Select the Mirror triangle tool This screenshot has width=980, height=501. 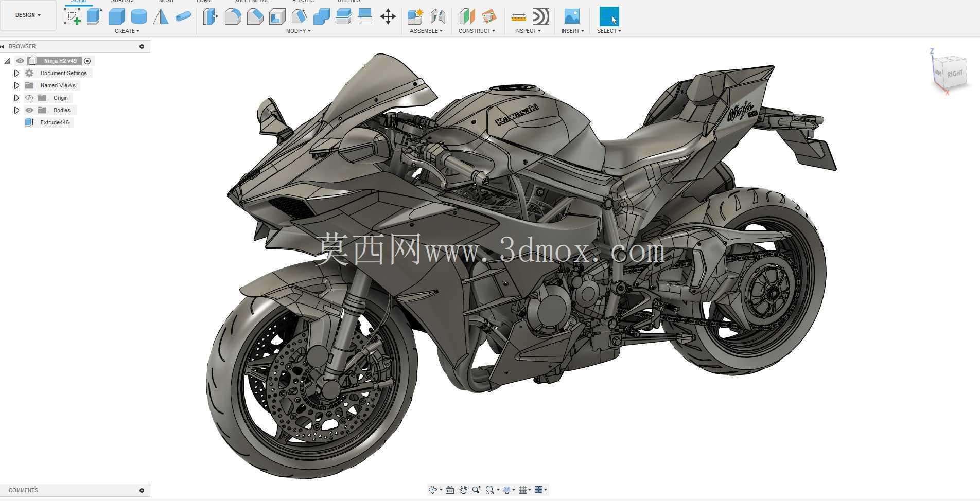click(x=161, y=16)
